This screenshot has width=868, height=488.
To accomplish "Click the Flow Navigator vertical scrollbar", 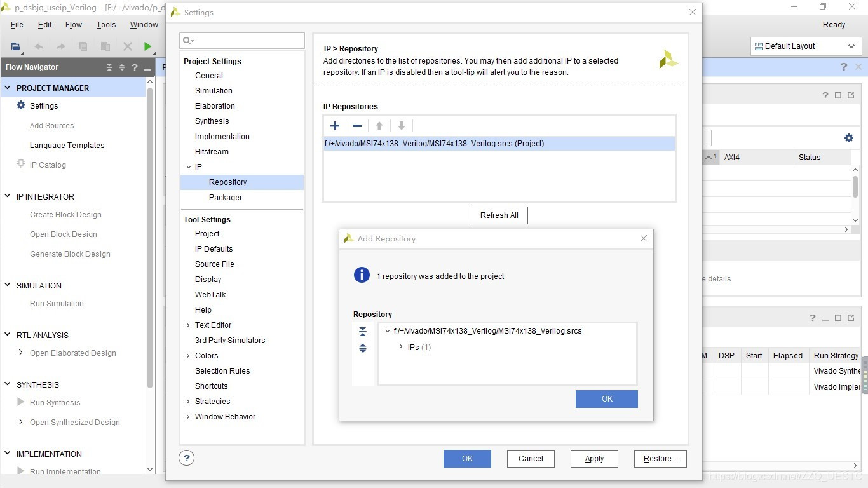I will pos(150,238).
